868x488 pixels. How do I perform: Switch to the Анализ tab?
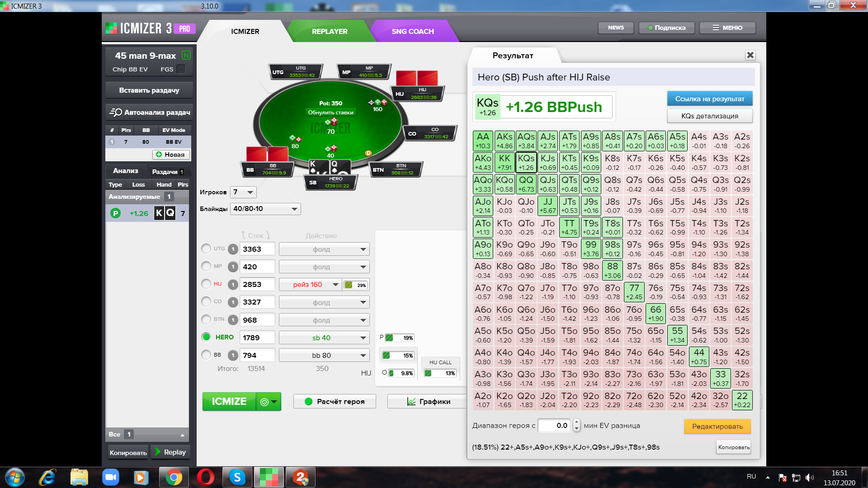(126, 171)
